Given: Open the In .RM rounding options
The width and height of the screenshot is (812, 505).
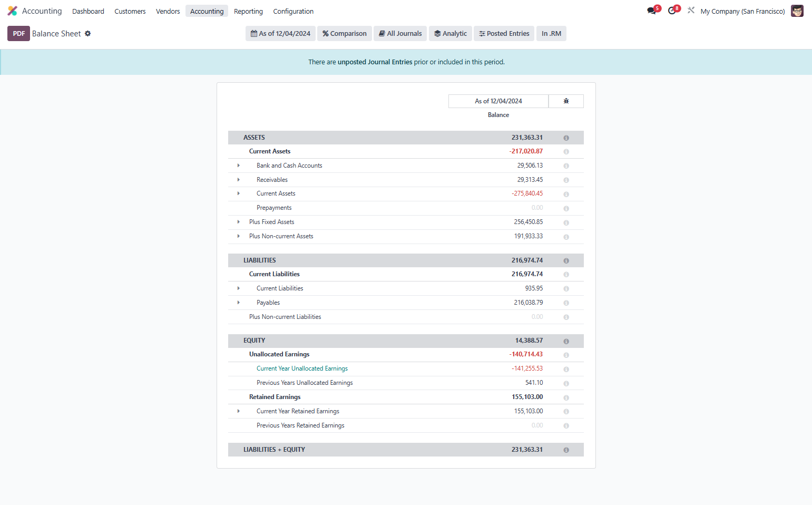Looking at the screenshot, I should click(x=551, y=33).
